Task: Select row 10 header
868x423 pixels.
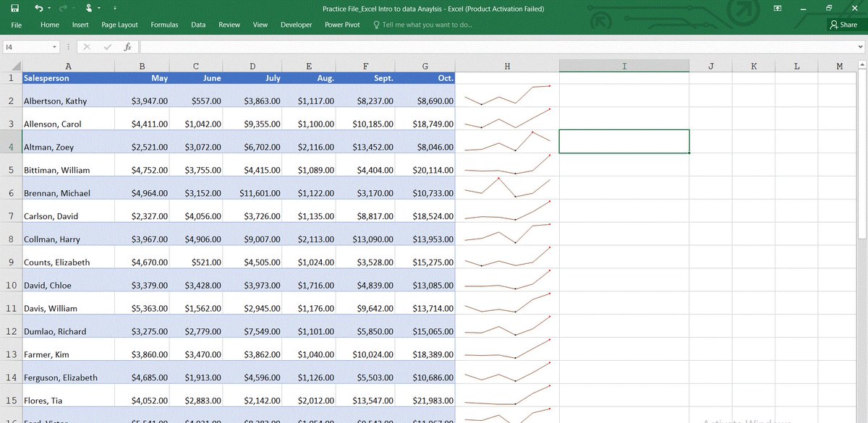Action: 11,281
